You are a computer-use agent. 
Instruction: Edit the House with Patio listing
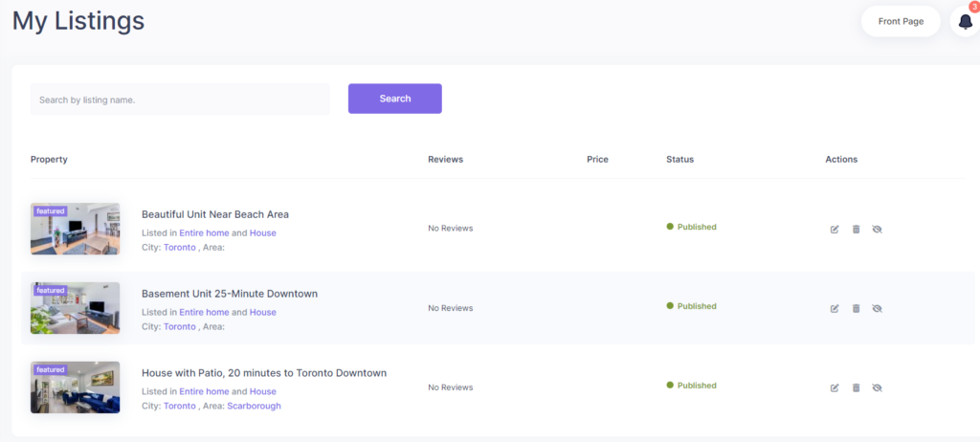(x=835, y=387)
